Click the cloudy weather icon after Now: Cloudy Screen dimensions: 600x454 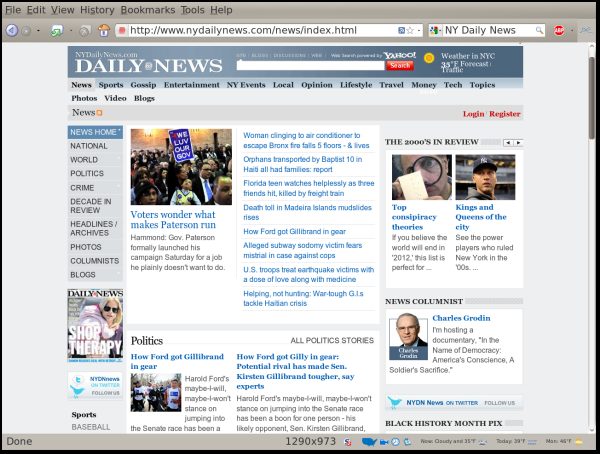[x=483, y=442]
